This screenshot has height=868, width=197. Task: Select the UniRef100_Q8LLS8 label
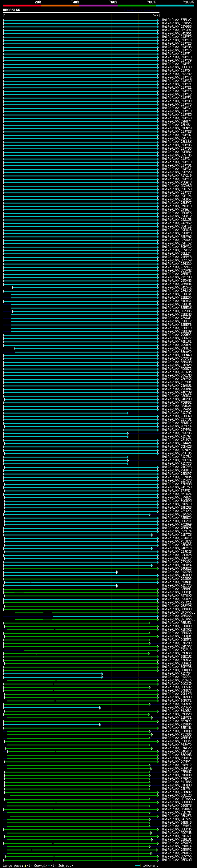coord(177,67)
